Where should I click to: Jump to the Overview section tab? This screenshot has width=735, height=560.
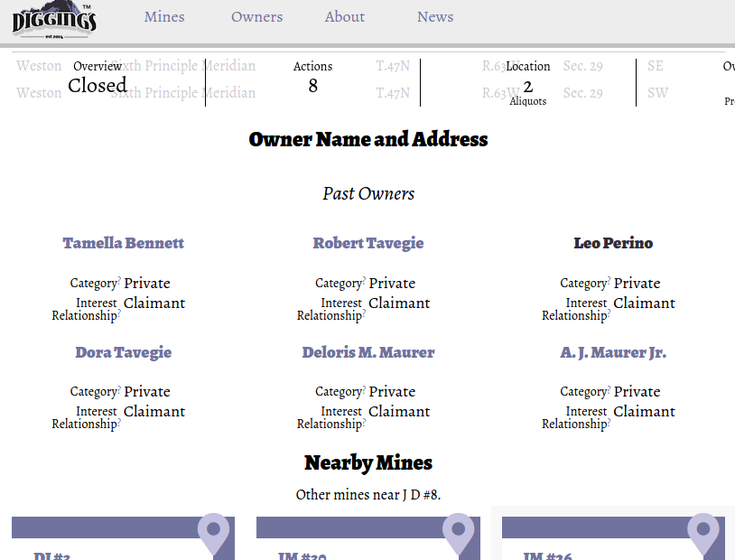[98, 79]
